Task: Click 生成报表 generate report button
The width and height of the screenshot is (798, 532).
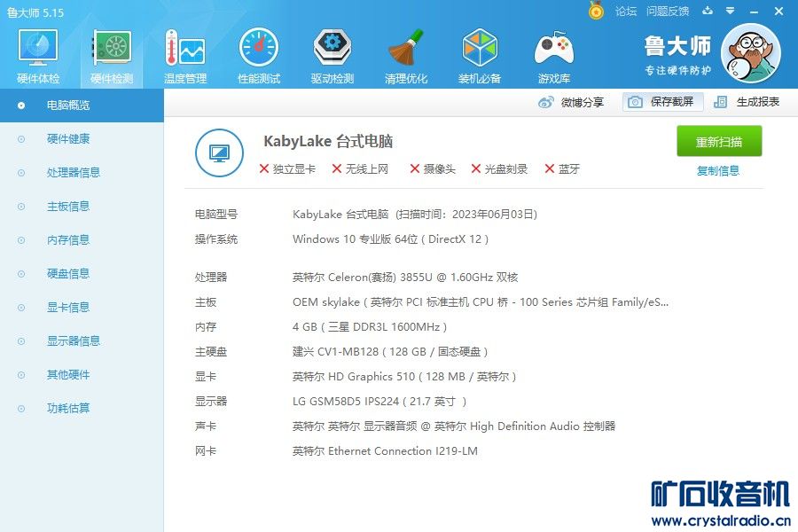Action: pyautogui.click(x=747, y=102)
